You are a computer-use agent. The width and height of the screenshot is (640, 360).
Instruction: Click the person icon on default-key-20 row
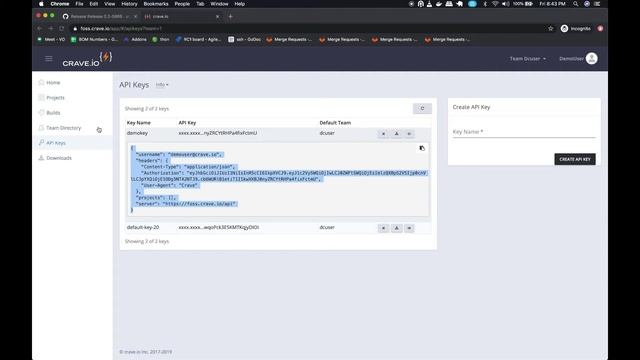coord(396,228)
